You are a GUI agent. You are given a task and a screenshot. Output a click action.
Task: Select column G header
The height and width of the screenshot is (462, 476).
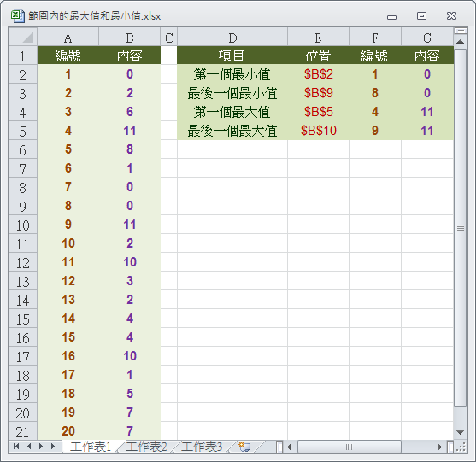427,37
